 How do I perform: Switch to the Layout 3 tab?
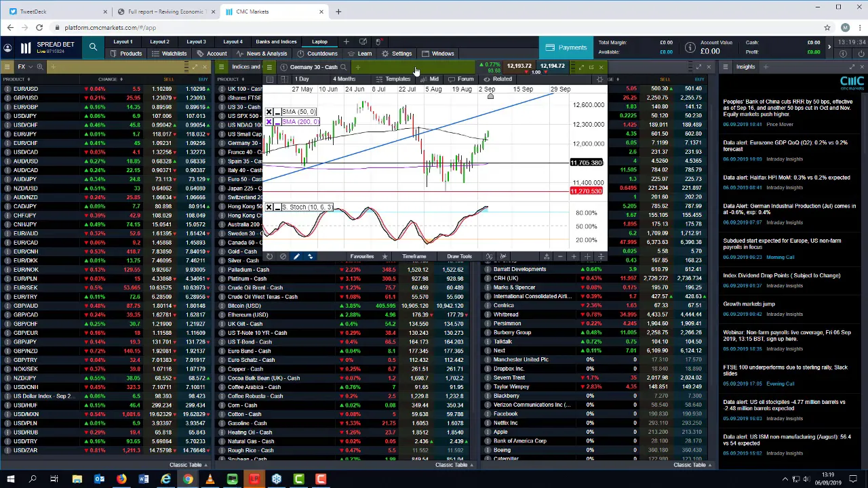click(196, 42)
